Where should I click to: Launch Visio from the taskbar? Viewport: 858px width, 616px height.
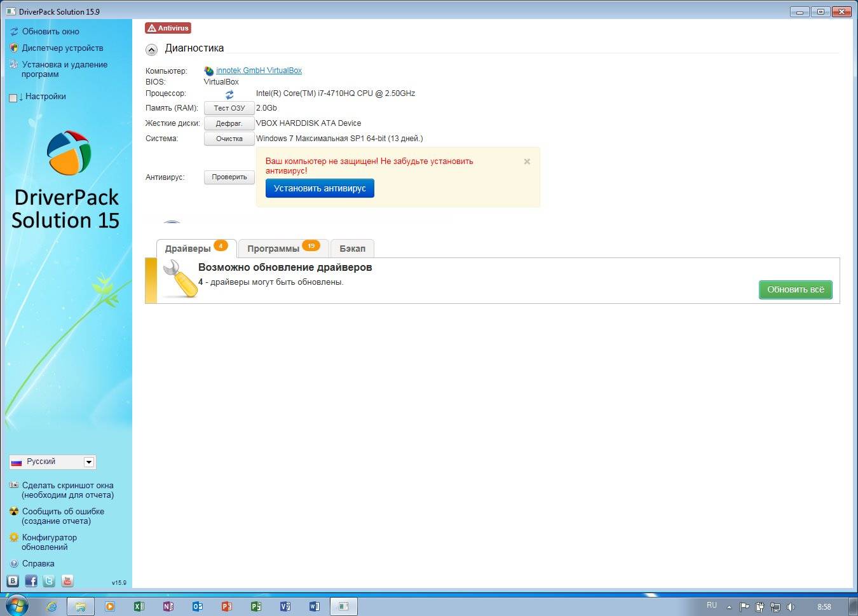285,606
